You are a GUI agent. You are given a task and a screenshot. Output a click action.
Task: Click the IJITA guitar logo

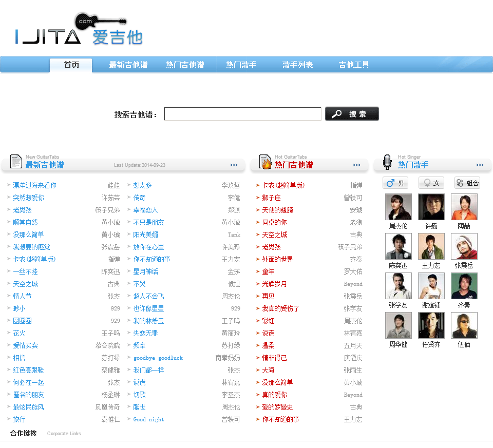point(79,30)
